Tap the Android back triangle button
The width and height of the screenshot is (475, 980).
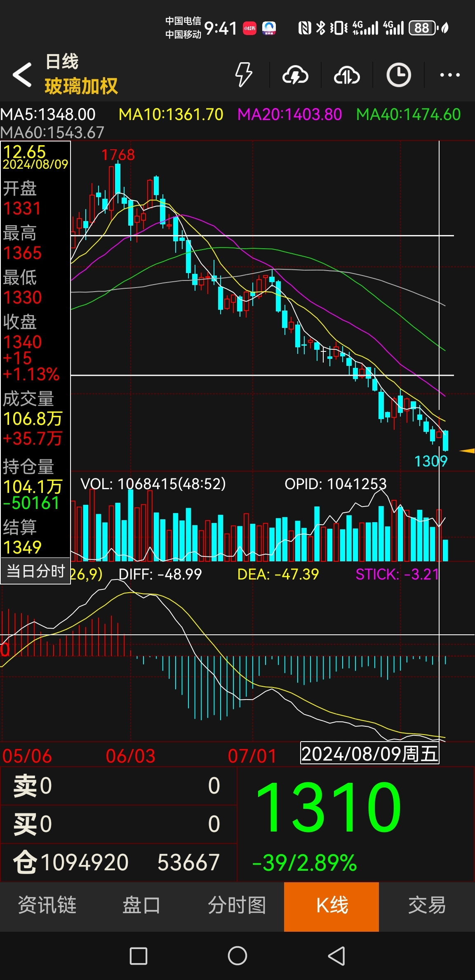coord(336,956)
